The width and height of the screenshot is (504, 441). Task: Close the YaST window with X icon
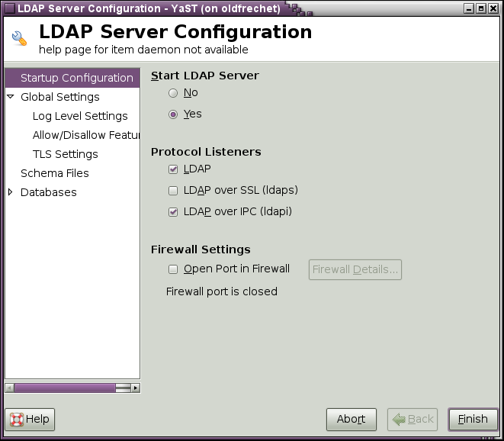(x=493, y=8)
